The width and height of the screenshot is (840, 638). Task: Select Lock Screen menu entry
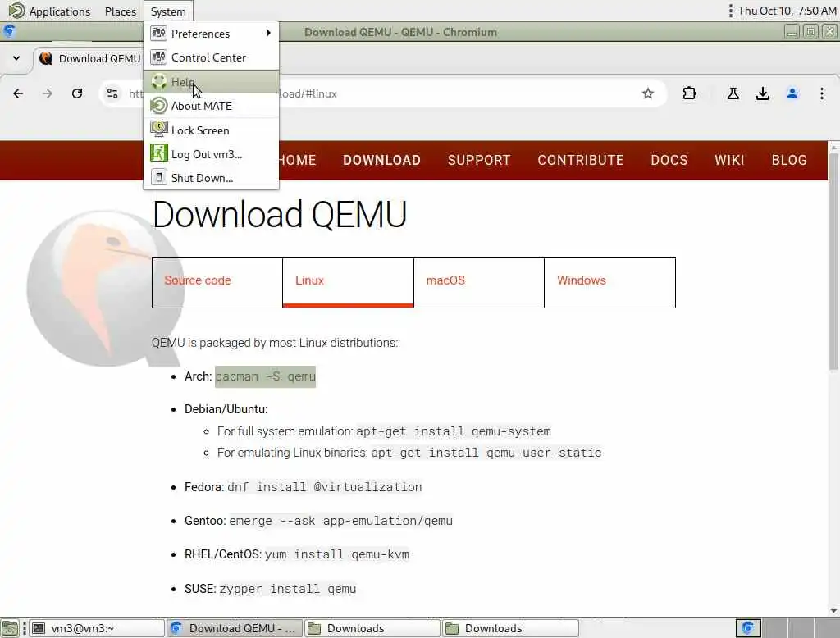(211, 130)
